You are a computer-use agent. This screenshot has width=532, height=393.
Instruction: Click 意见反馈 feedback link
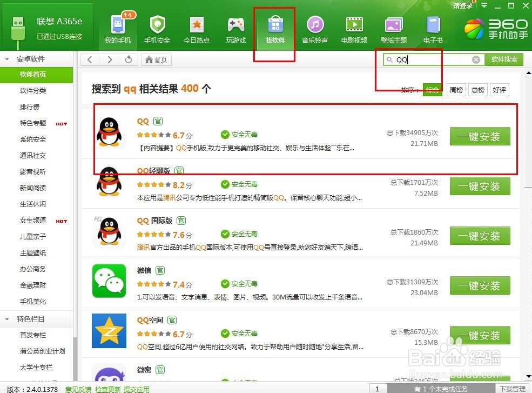click(x=78, y=389)
